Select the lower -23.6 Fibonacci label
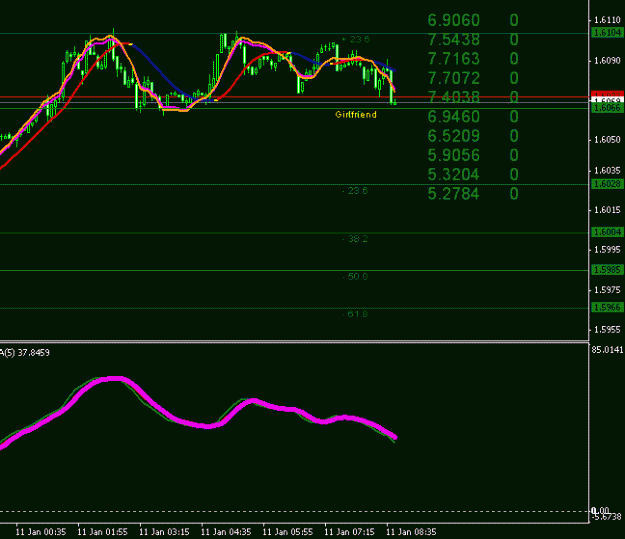625x539 pixels. tap(355, 191)
